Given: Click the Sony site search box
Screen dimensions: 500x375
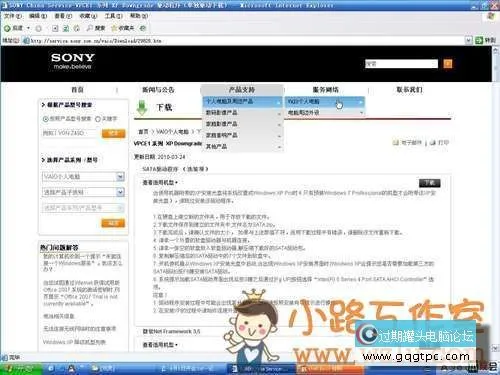Looking at the screenshot, I should pyautogui.click(x=401, y=64).
